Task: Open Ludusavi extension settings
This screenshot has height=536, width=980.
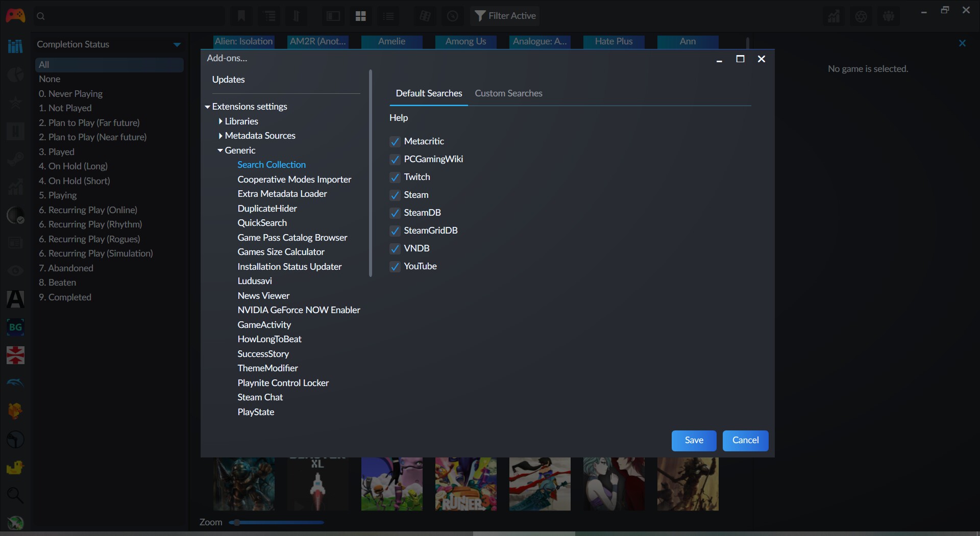Action: pyautogui.click(x=255, y=281)
